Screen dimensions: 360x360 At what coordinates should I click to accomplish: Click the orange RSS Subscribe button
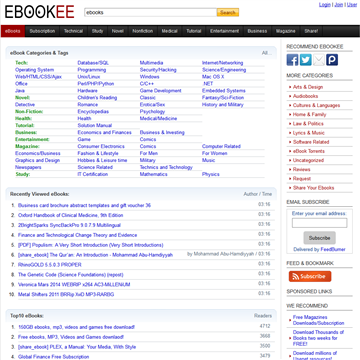point(310,276)
